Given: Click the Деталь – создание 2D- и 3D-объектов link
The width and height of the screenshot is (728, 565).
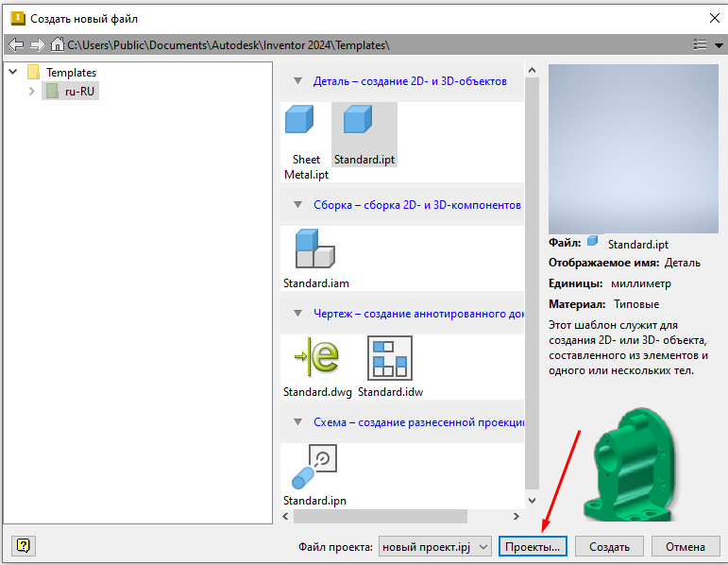Looking at the screenshot, I should click(x=410, y=81).
